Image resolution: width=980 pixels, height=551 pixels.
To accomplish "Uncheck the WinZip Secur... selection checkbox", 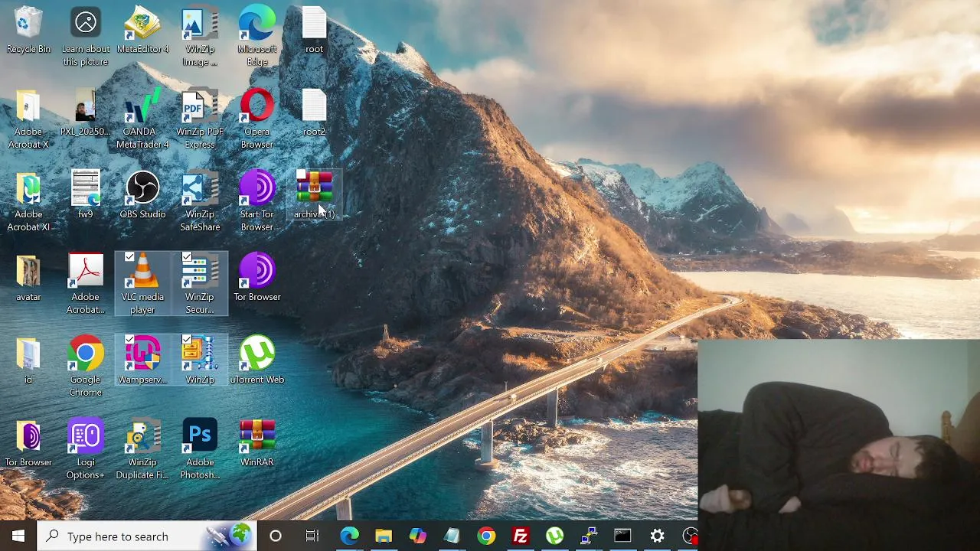I will 187,257.
